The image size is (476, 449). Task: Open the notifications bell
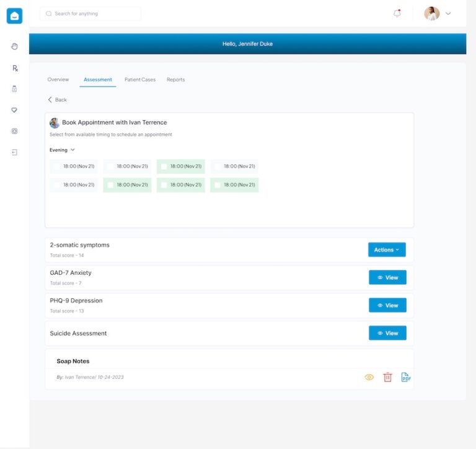[397, 14]
